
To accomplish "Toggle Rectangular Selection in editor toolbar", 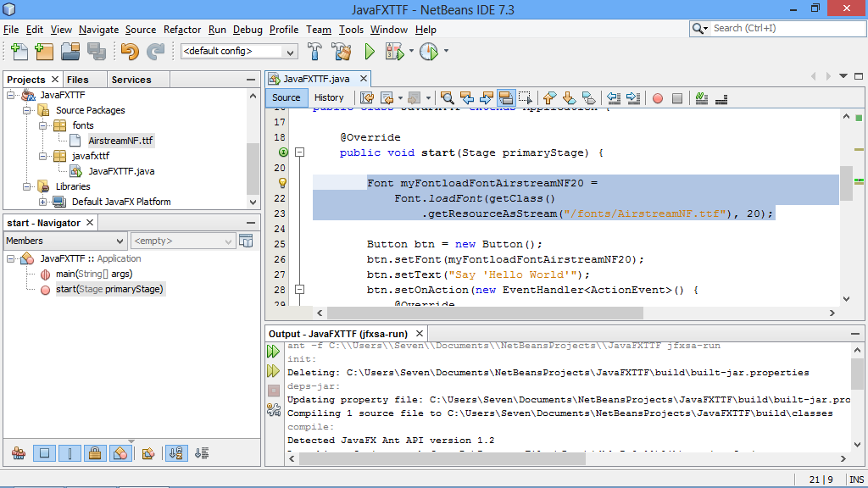I will pyautogui.click(x=525, y=98).
